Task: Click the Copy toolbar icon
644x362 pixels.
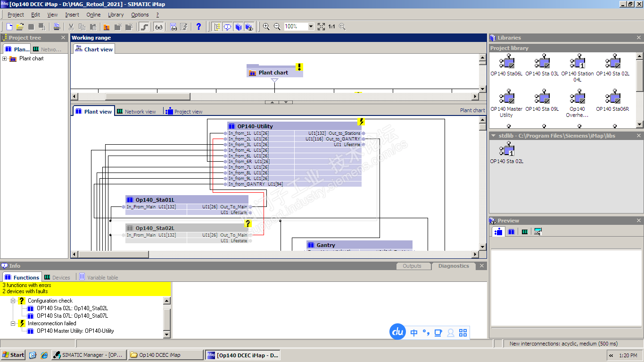Action: 82,27
